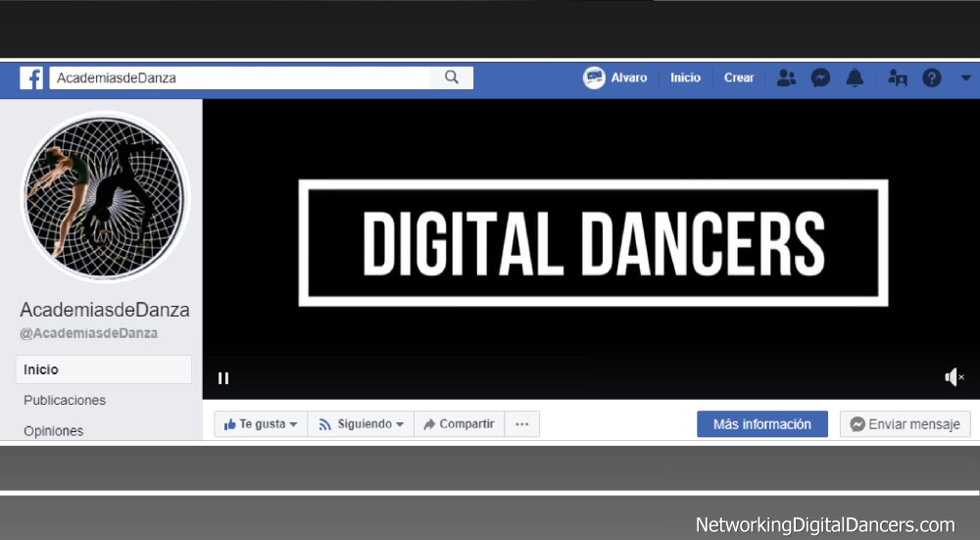Viewport: 980px width, 540px height.
Task: Open friend requests icon
Action: [786, 78]
